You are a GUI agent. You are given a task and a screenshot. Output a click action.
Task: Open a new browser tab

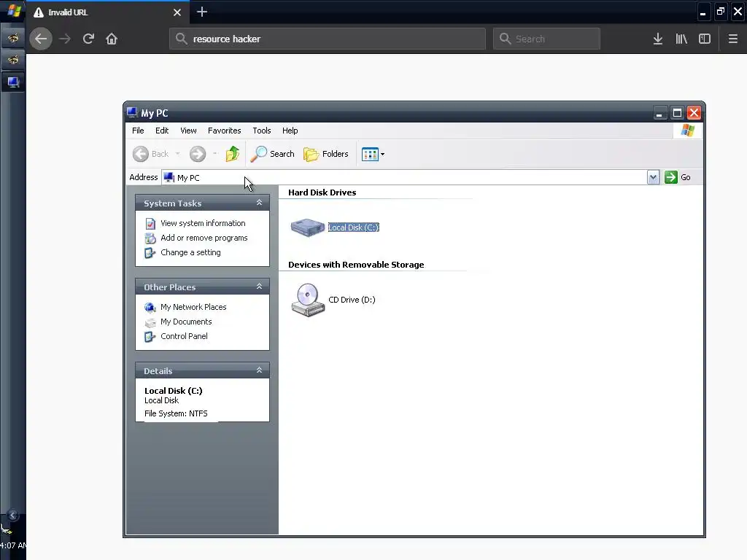(x=202, y=12)
